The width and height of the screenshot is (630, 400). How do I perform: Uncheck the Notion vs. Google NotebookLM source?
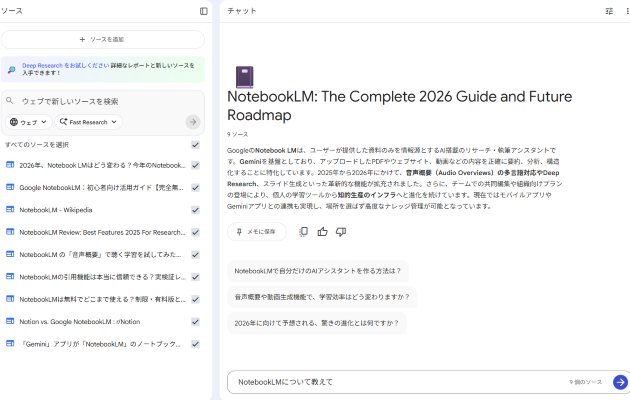(195, 321)
